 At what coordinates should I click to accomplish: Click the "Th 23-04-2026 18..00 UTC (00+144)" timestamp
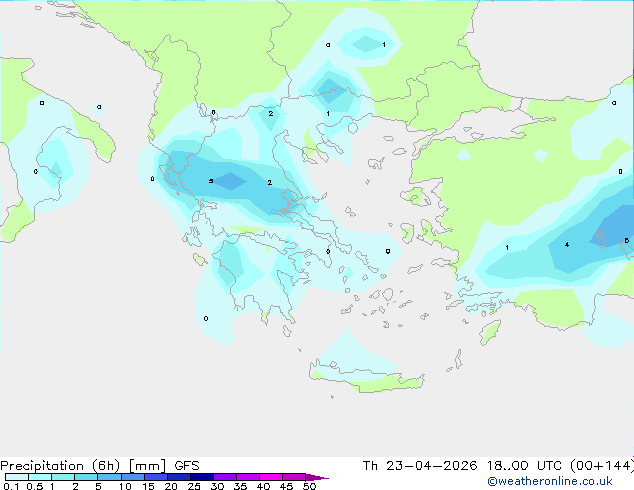(498, 466)
